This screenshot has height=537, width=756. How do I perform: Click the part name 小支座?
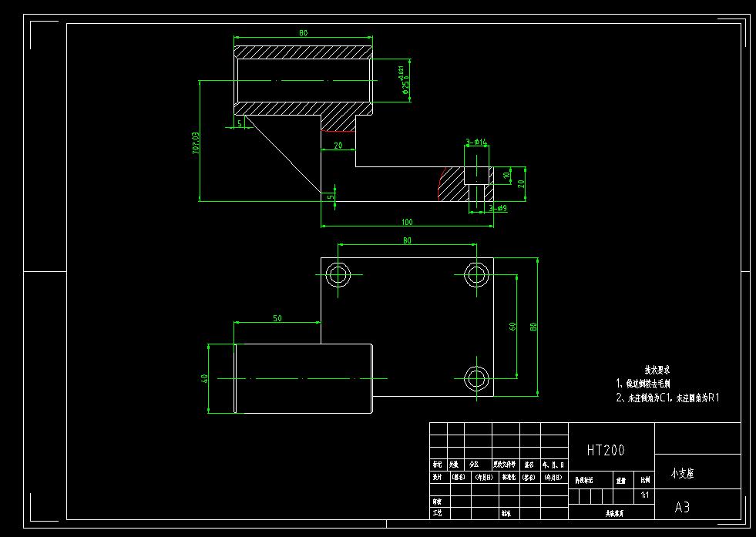(682, 473)
